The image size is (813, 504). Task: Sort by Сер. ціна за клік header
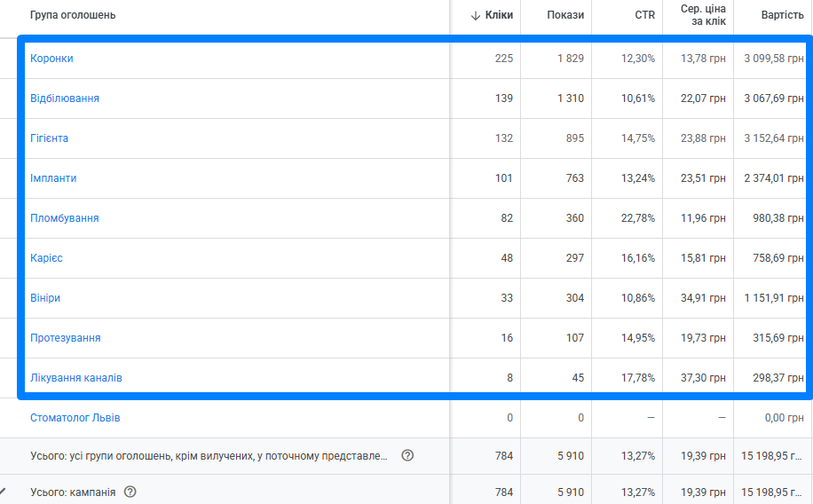703,15
